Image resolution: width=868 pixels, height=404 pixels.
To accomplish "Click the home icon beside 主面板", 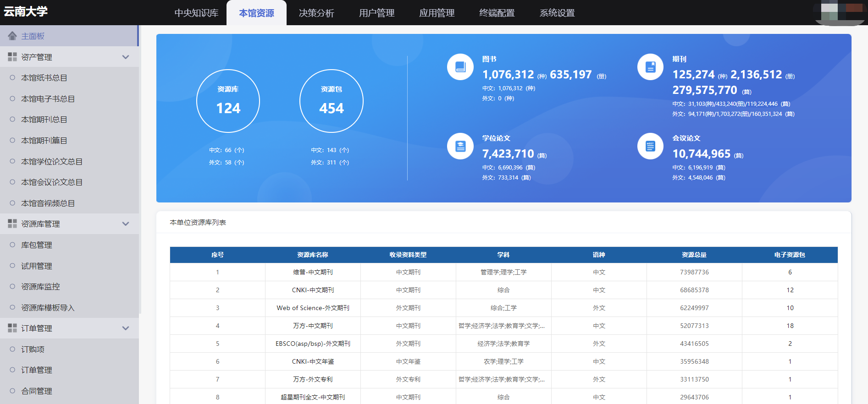I will [x=12, y=36].
